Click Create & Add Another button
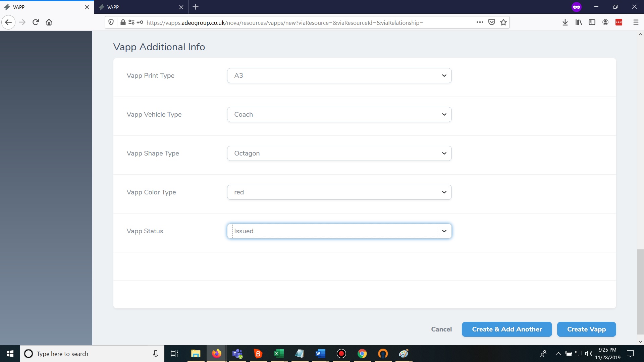The width and height of the screenshot is (644, 362). click(506, 329)
